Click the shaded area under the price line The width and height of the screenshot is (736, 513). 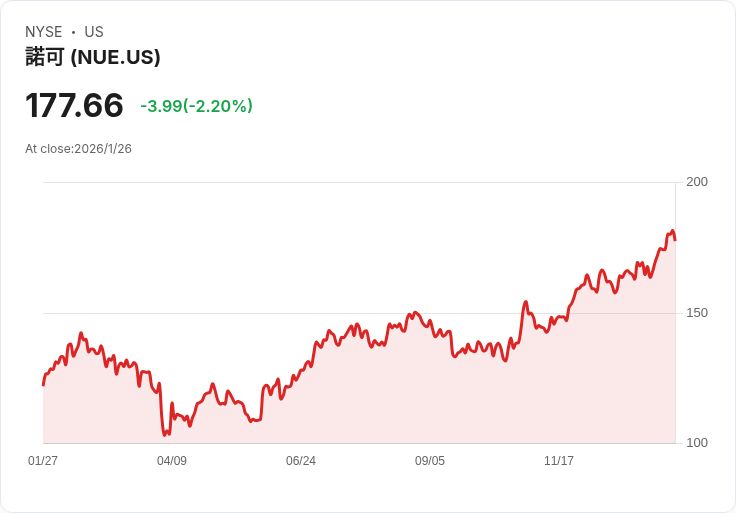tap(400, 400)
